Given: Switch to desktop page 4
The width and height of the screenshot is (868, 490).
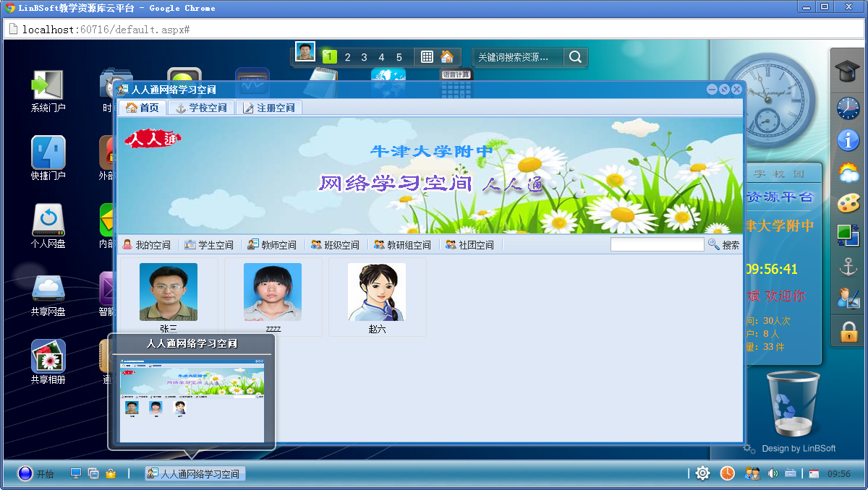Looking at the screenshot, I should click(x=382, y=57).
